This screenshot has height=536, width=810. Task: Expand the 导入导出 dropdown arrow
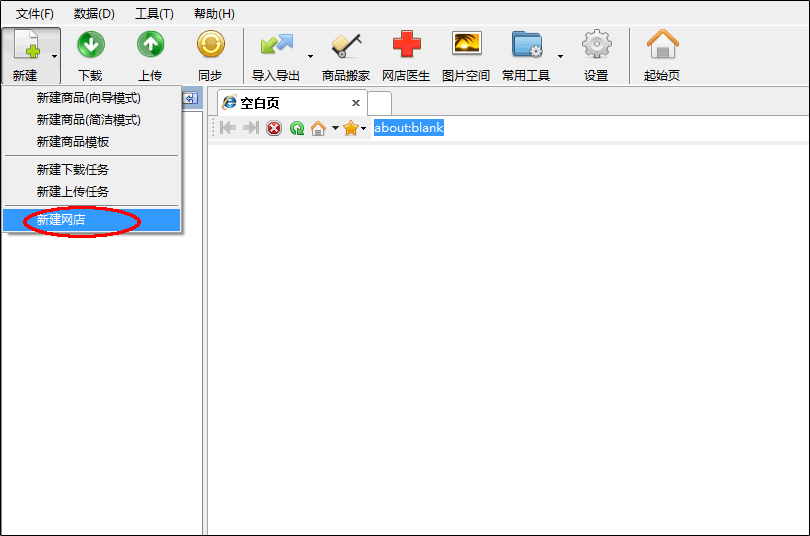(x=310, y=56)
